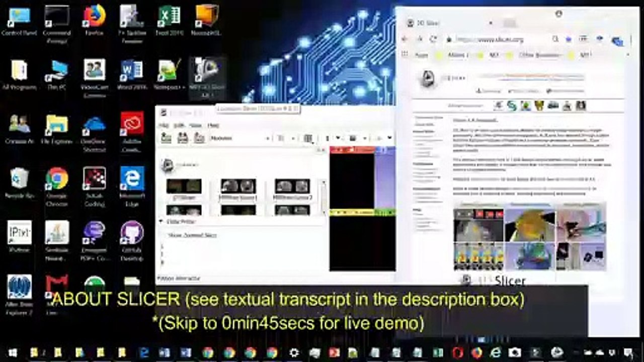
Task: Bookmark the page with the star icon
Action: coord(569,39)
